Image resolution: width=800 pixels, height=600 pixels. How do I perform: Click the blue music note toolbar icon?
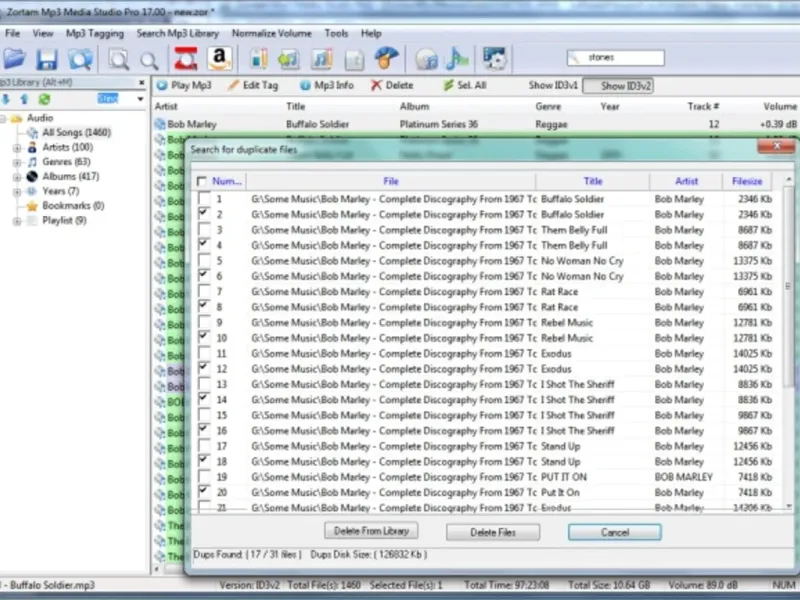click(457, 59)
